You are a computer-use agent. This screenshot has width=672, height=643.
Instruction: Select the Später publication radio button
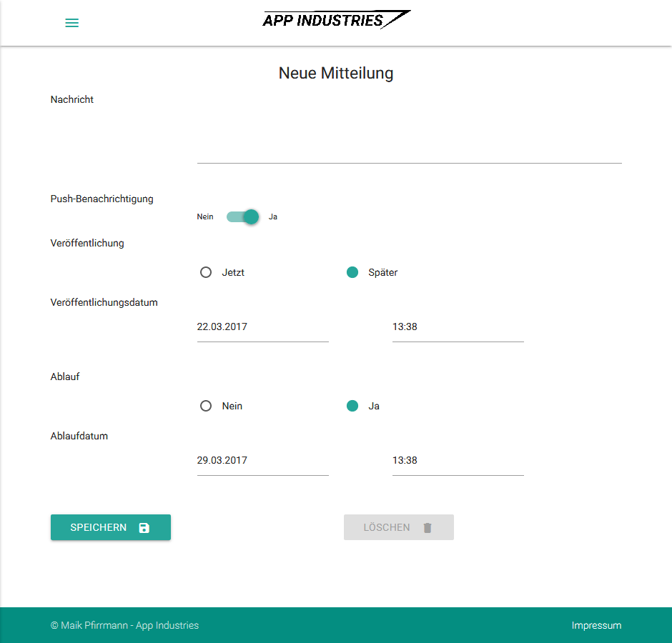pyautogui.click(x=352, y=272)
